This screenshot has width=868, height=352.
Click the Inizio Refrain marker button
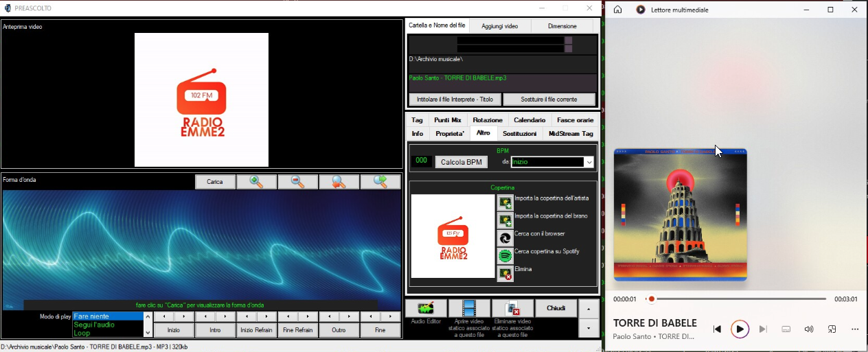(x=257, y=330)
